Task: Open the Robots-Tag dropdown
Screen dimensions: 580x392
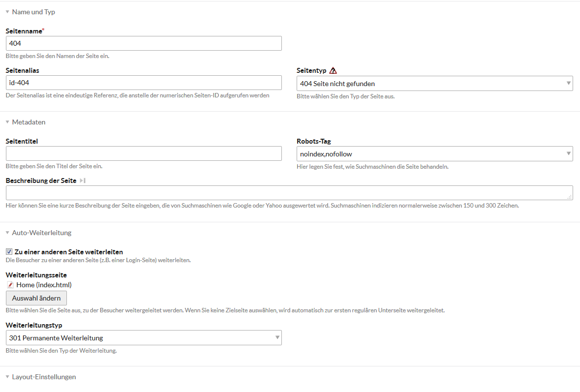Action: pos(434,154)
